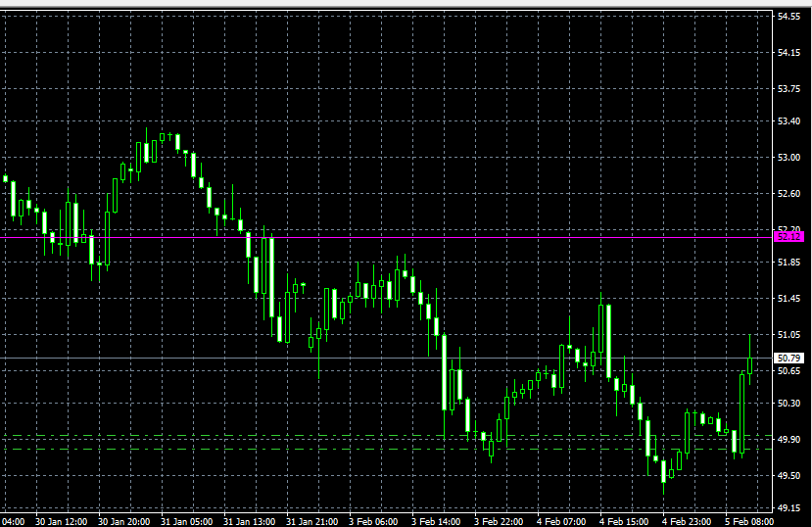Screen dimensions: 812x527
Task: Click the 30 Jan 20:00 time label
Action: [x=123, y=521]
